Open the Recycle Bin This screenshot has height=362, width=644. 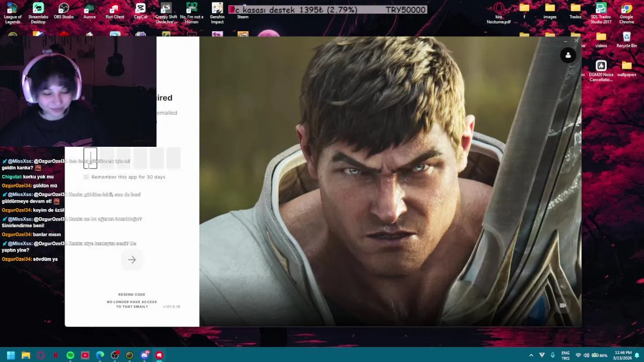pos(626,40)
